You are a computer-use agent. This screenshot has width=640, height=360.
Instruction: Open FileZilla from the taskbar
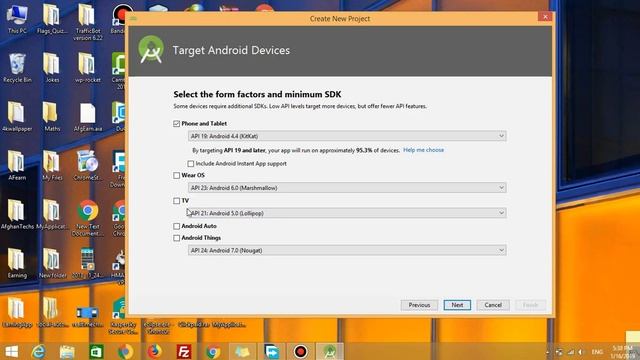184,351
